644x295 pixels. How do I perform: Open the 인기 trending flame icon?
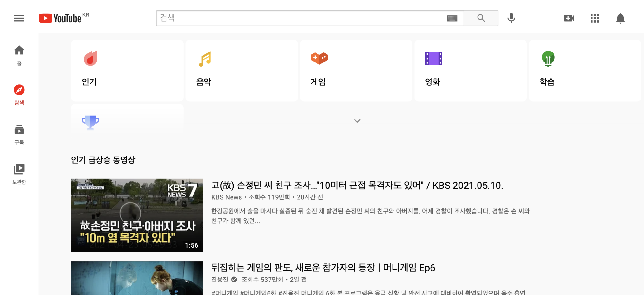90,58
